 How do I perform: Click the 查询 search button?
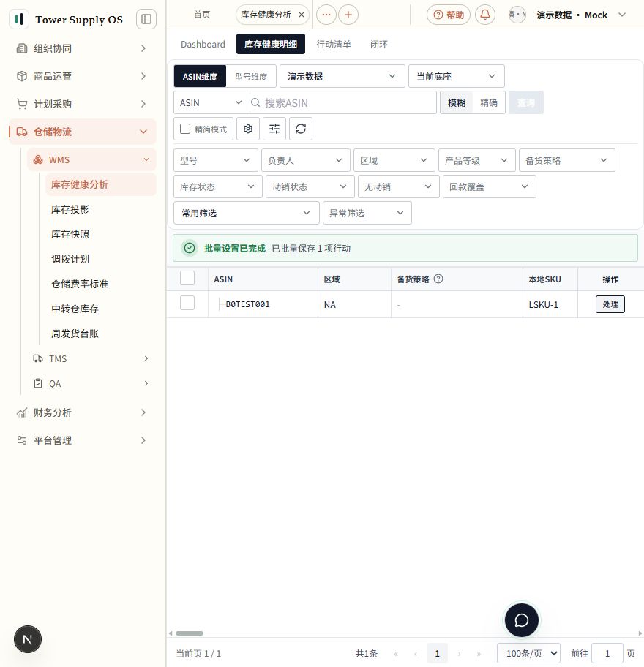coord(526,102)
